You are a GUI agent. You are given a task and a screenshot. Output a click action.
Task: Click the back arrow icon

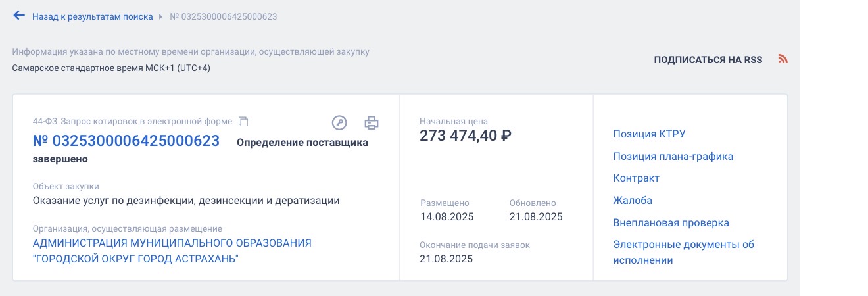19,16
